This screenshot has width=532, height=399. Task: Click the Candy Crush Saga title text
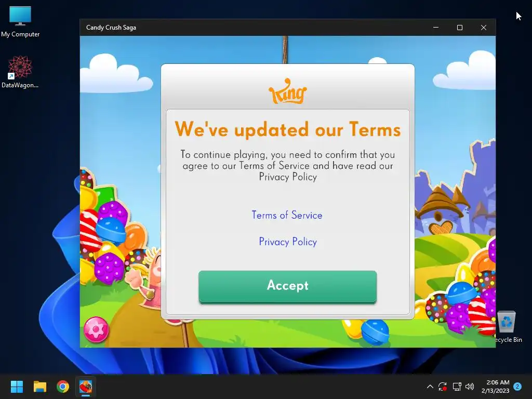click(111, 28)
